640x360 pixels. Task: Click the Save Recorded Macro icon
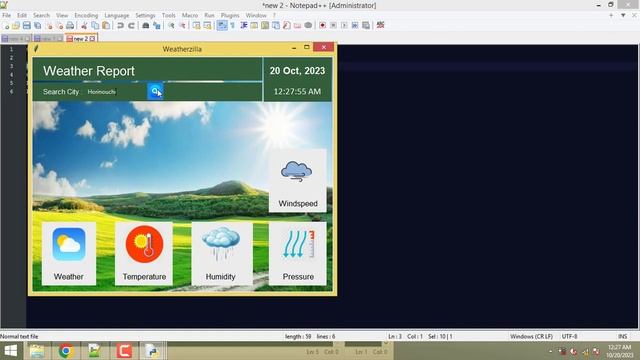[x=366, y=25]
